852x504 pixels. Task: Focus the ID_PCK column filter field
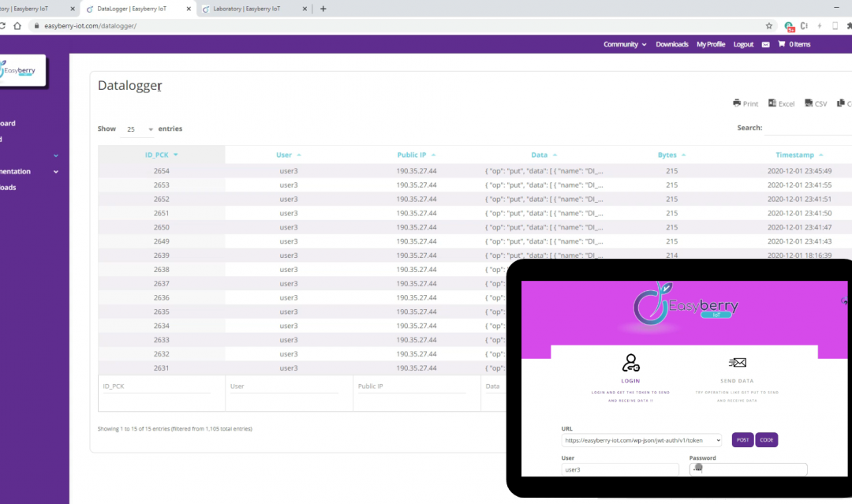click(x=156, y=386)
